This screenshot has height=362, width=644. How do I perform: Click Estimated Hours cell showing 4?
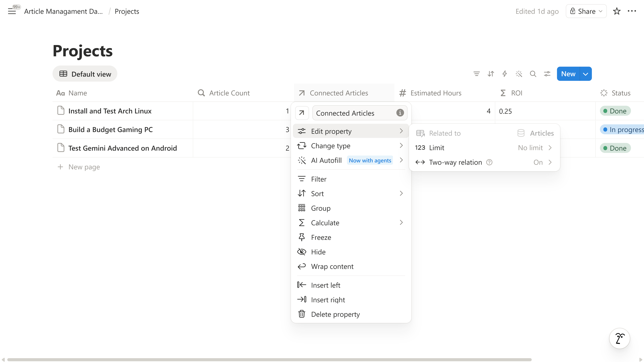[453, 111]
